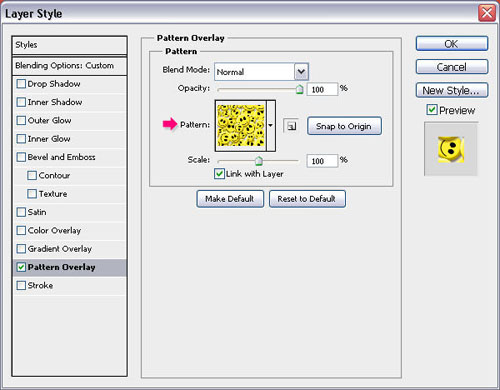Click the Reset to Default button
Image resolution: width=500 pixels, height=390 pixels.
tap(307, 199)
